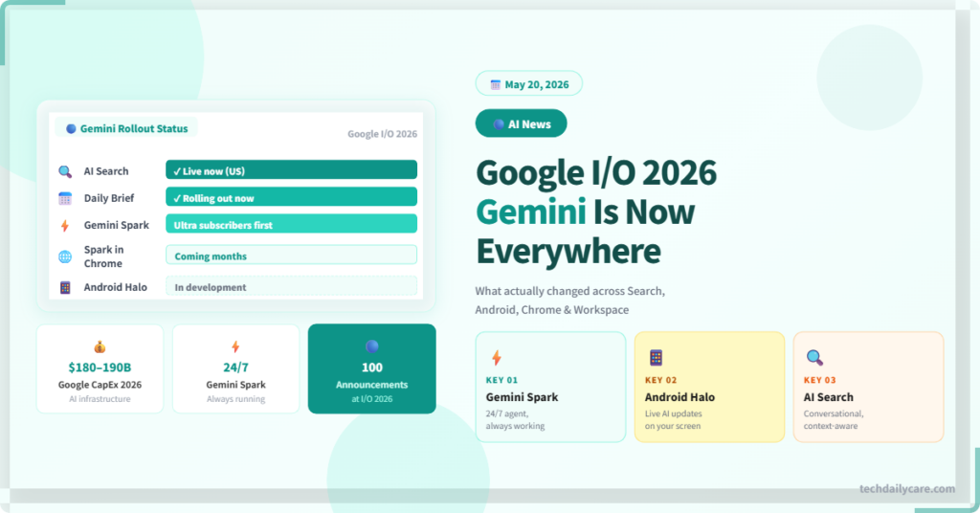Open the KEY 01 Gemini Spark card
The image size is (980, 513).
[x=550, y=387]
